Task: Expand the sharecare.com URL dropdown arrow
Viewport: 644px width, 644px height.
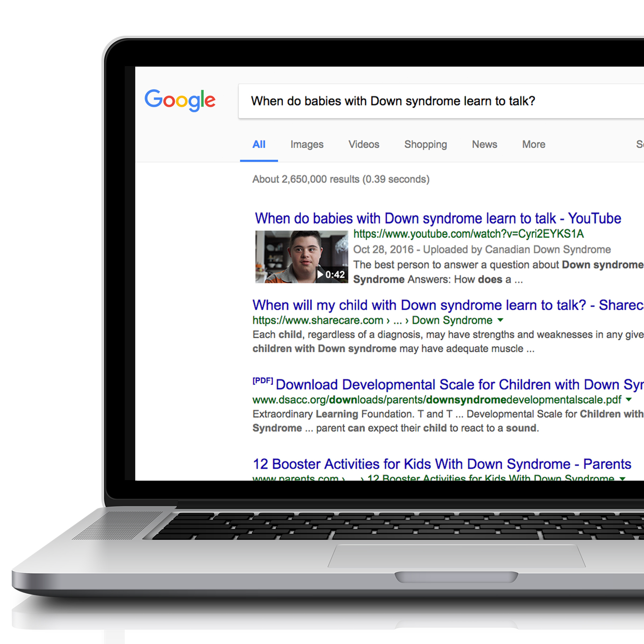Action: [500, 320]
